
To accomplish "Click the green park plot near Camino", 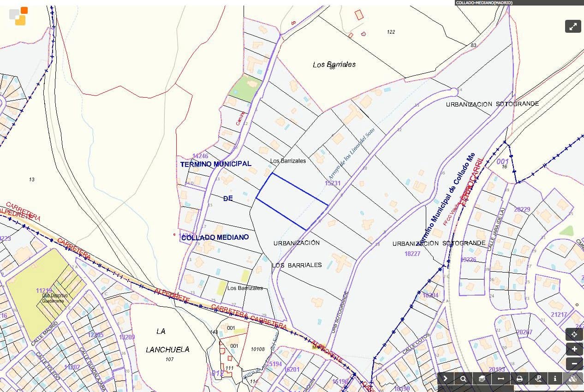I will (245, 89).
